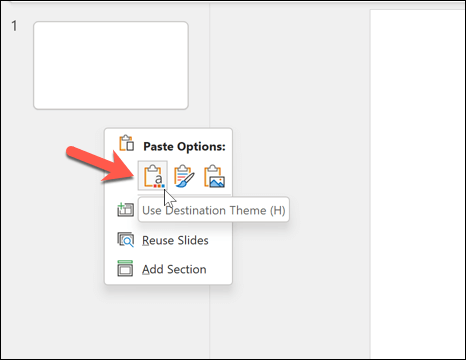
Task: Click the New Slide green plus icon
Action: pos(125,210)
